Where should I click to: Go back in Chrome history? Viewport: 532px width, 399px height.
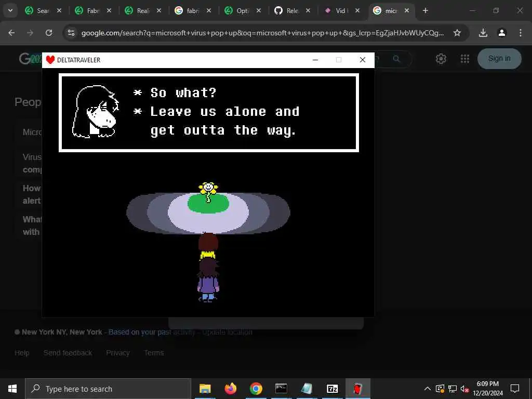click(11, 33)
